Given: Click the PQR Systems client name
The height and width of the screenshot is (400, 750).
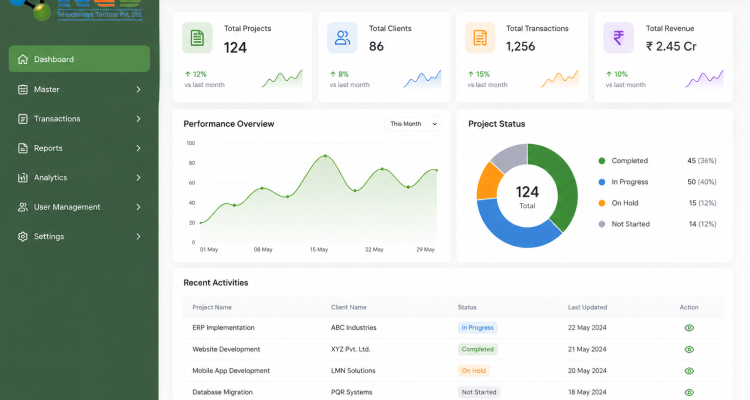Looking at the screenshot, I should click(352, 392).
